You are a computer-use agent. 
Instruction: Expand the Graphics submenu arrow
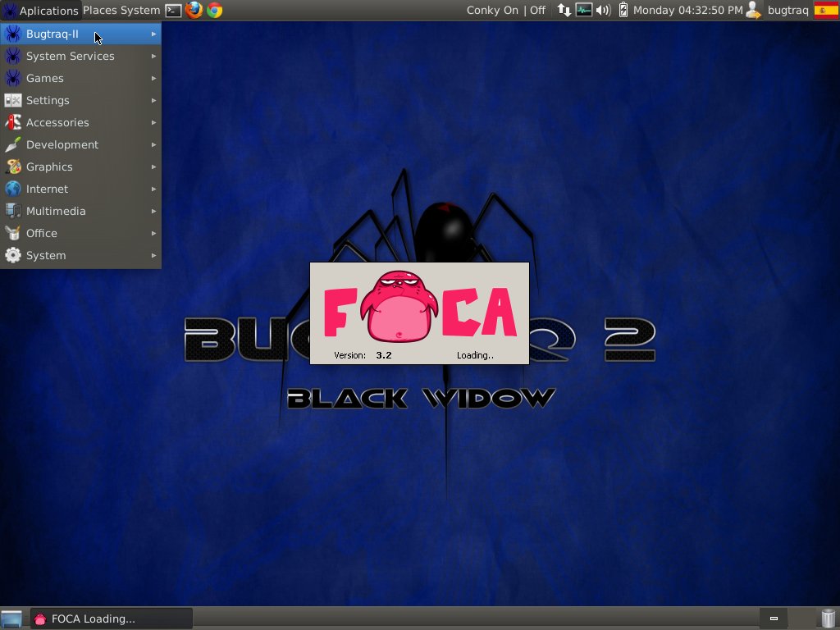(153, 167)
